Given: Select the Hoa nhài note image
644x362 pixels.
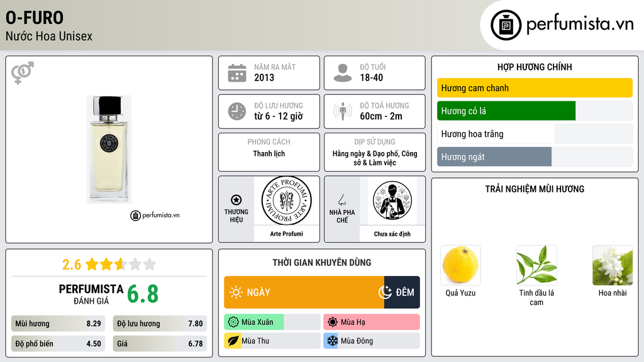Looking at the screenshot, I should click(613, 265).
